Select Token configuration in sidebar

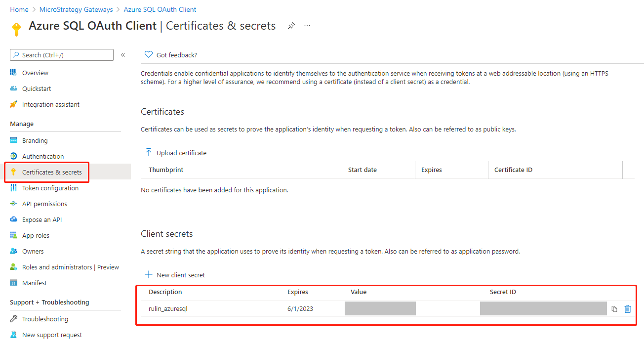coord(50,188)
